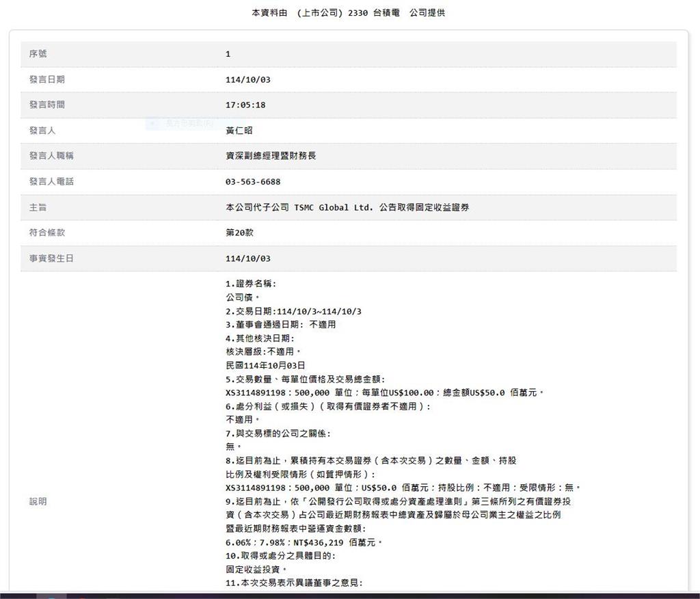This screenshot has width=700, height=599.
Task: Click the phone number 03-563-6688
Action: (252, 182)
